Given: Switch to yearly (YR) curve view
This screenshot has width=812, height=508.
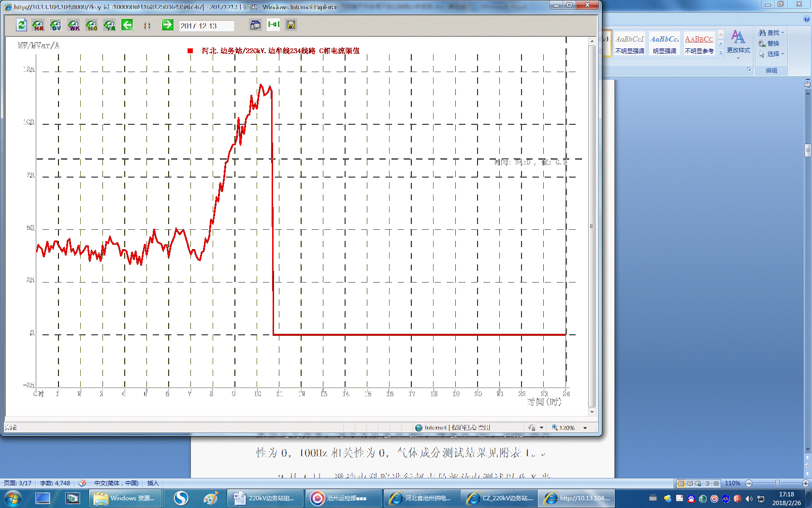Looking at the screenshot, I should [110, 25].
